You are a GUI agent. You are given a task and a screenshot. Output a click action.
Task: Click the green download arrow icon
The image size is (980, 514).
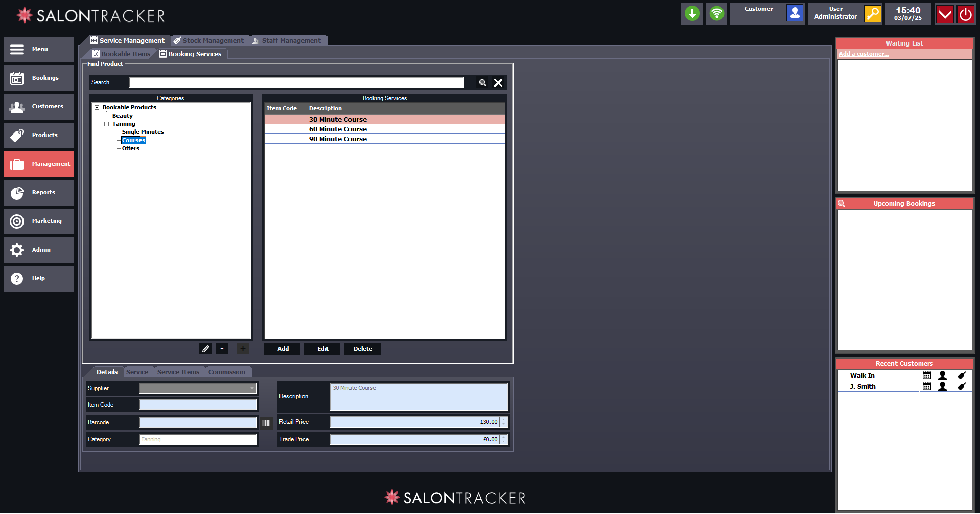(x=692, y=14)
